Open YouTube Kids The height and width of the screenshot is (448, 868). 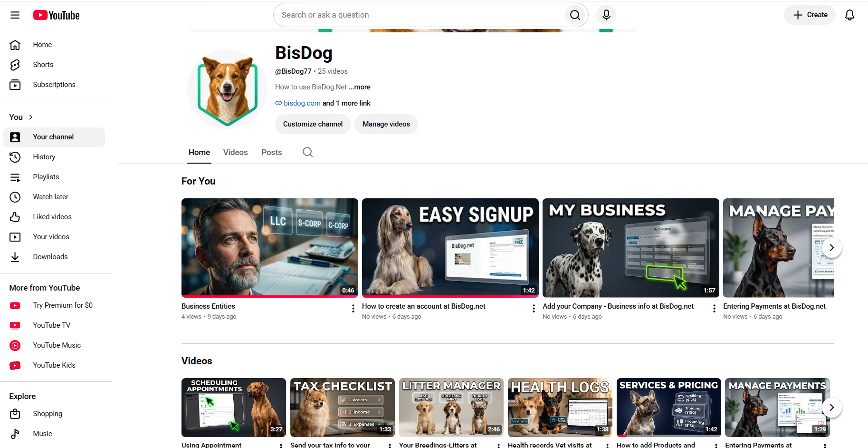point(54,365)
